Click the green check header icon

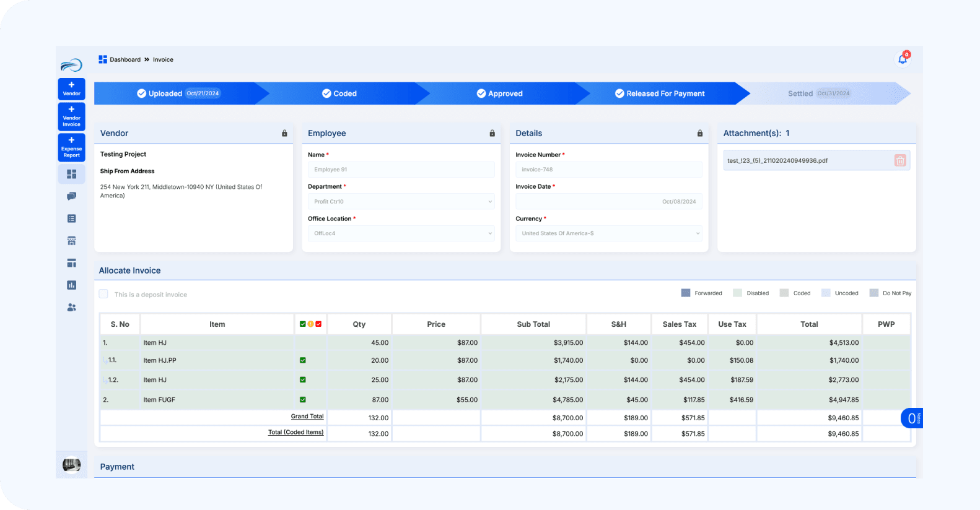(x=303, y=324)
